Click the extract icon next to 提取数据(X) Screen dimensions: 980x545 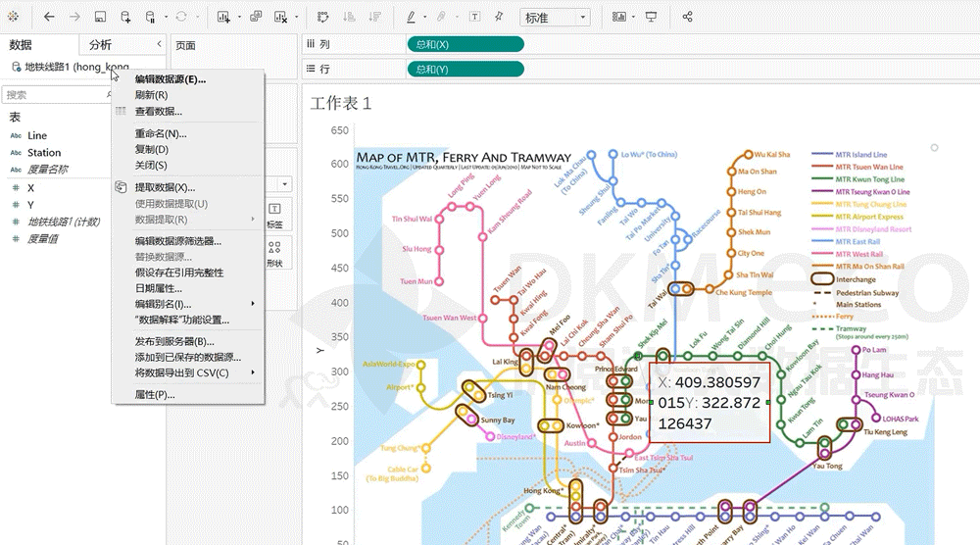coord(122,187)
